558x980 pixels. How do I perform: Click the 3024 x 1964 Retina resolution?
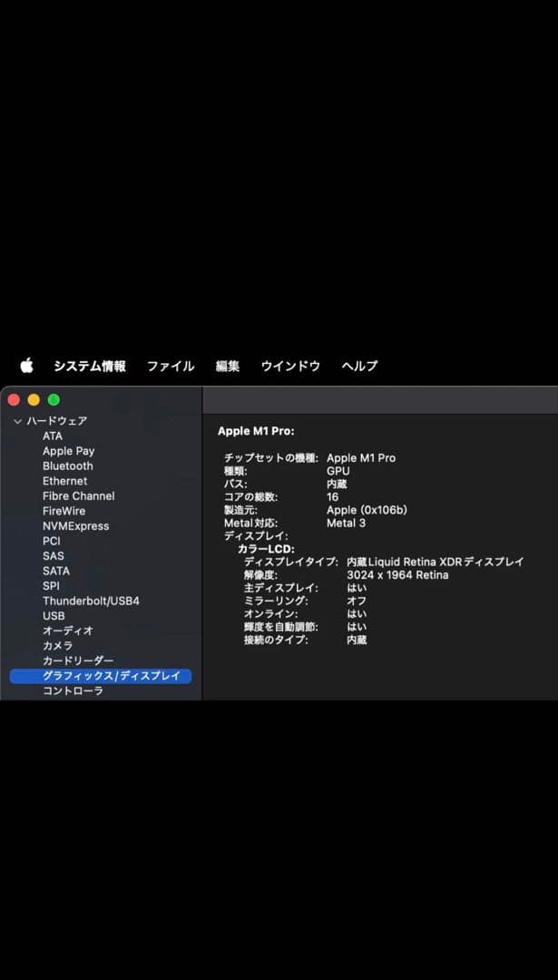point(397,575)
